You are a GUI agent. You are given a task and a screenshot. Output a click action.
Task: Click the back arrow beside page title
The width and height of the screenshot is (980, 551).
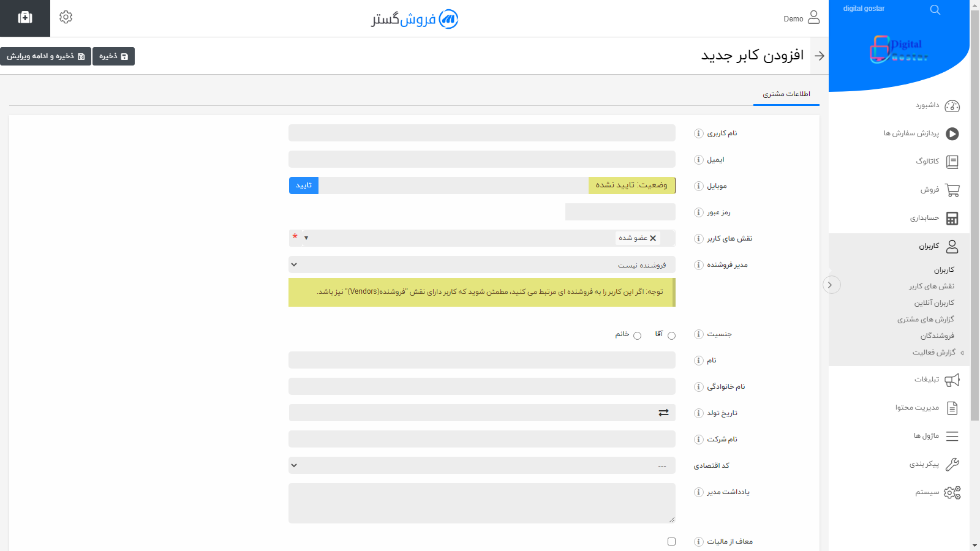[x=820, y=56]
